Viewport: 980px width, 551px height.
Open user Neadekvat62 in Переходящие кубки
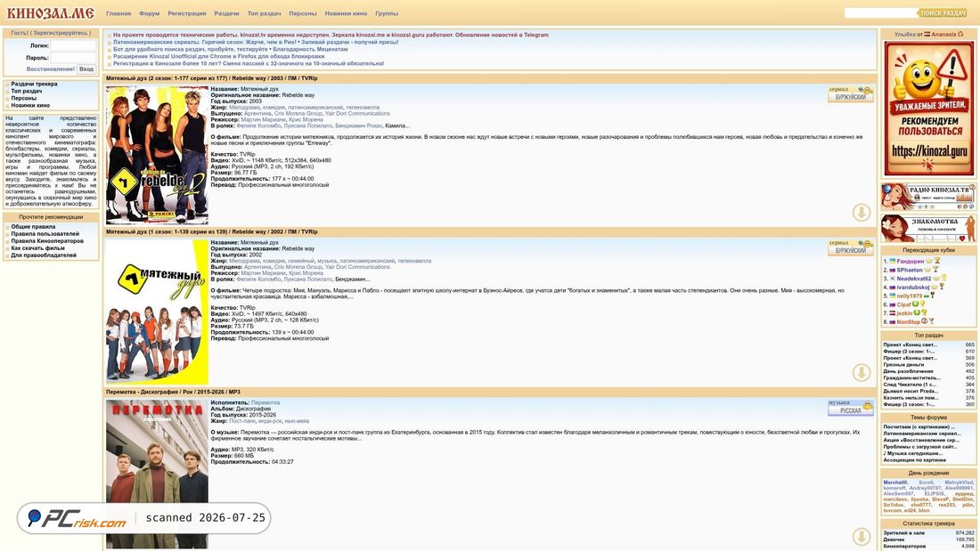[914, 279]
